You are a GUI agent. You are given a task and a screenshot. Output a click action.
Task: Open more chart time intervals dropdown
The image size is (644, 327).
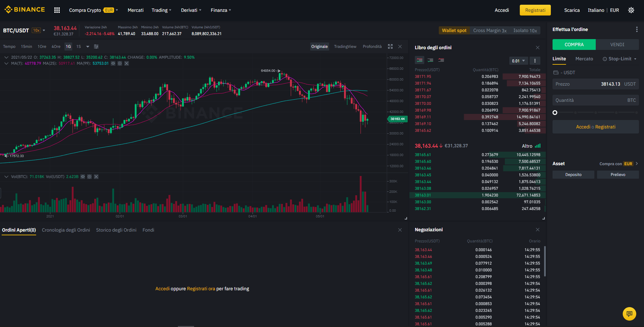coord(88,47)
